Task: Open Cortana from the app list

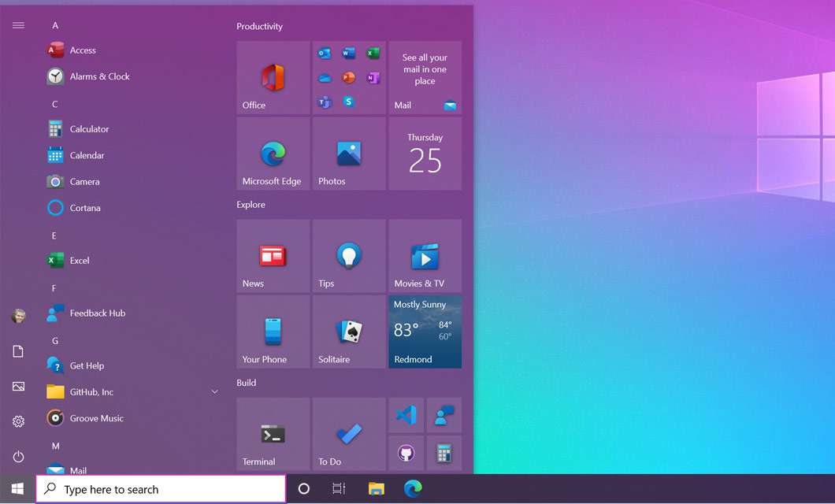Action: pyautogui.click(x=133, y=208)
